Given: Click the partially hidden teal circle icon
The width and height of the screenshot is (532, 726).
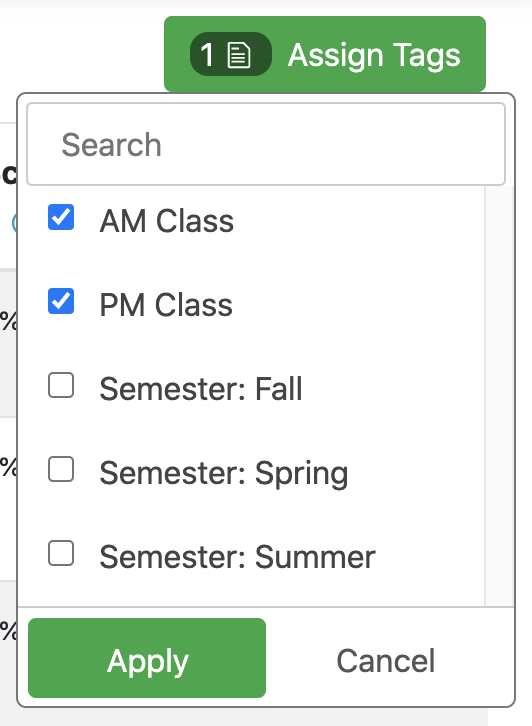Looking at the screenshot, I should point(15,223).
